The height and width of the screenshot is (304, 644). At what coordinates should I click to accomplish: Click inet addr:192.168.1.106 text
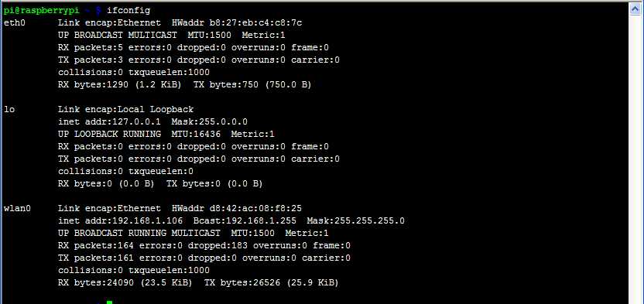click(120, 220)
